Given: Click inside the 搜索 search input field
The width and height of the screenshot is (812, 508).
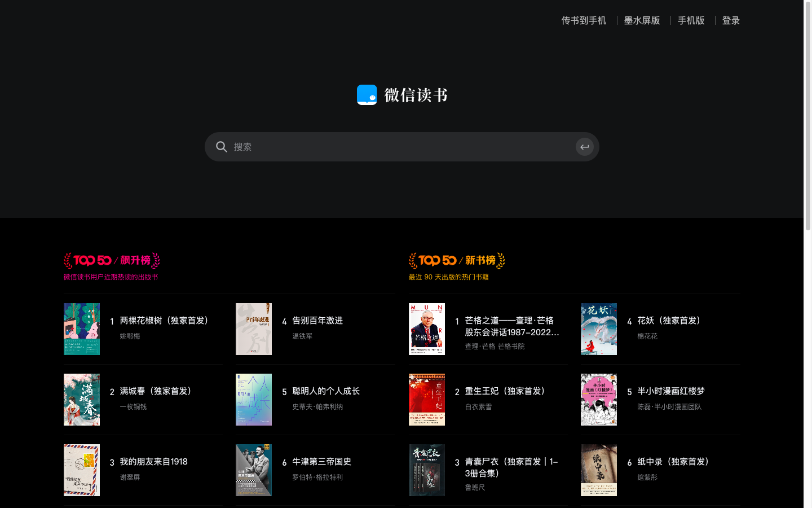Looking at the screenshot, I should click(x=338, y=147).
